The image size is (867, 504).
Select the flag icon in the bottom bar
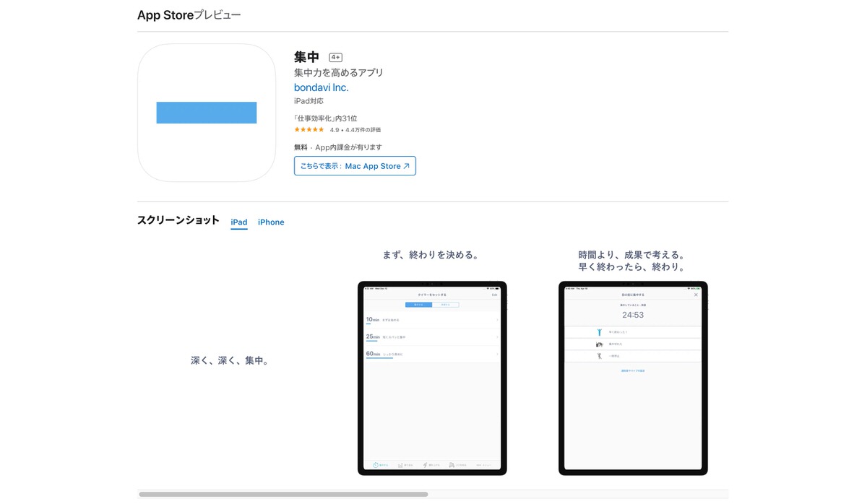(x=452, y=465)
